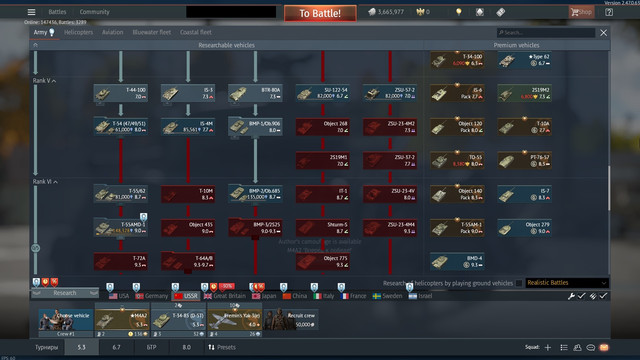Select the locked T-72A card
640x360 pixels.
click(120, 261)
